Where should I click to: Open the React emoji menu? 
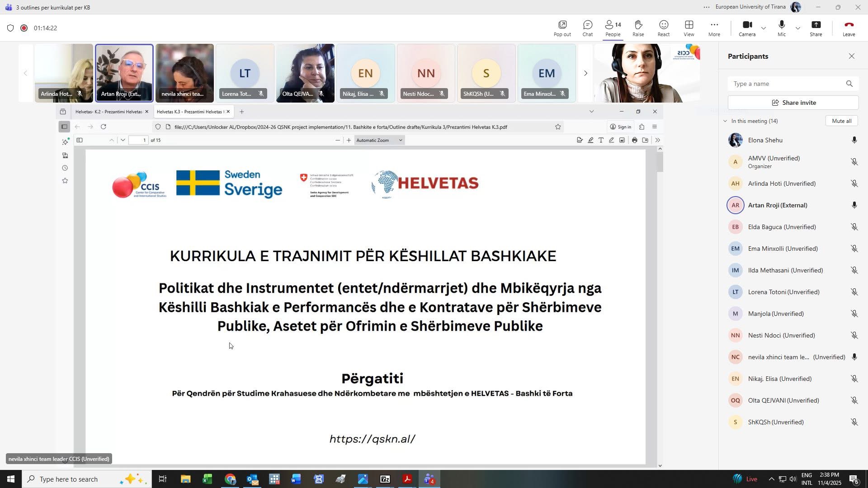click(x=663, y=28)
